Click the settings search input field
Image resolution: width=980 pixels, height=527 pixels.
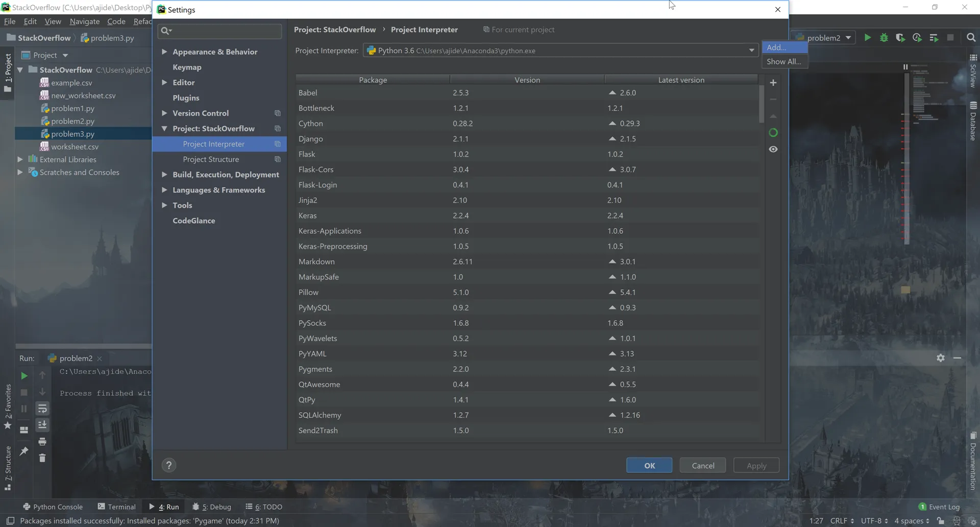point(220,31)
